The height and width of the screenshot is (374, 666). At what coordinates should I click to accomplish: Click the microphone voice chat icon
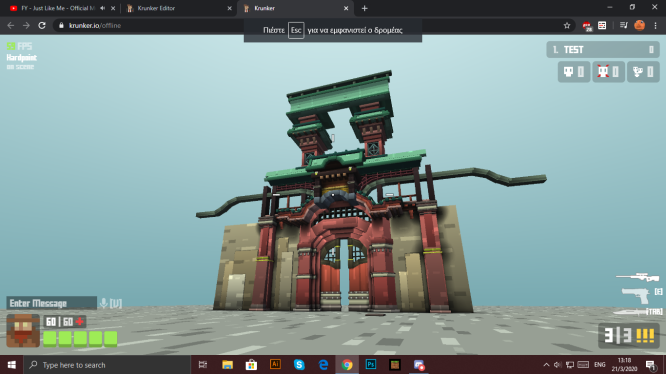(103, 303)
